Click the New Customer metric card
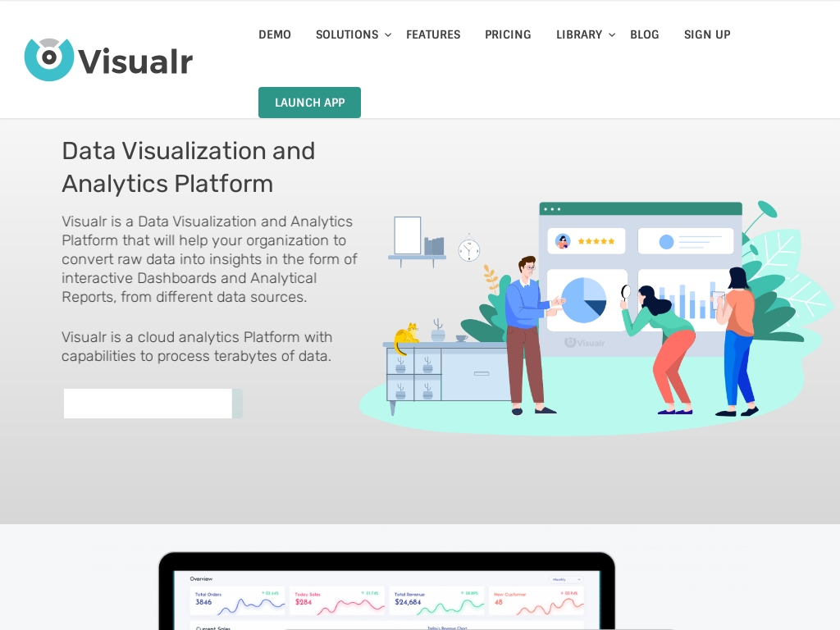 537,601
